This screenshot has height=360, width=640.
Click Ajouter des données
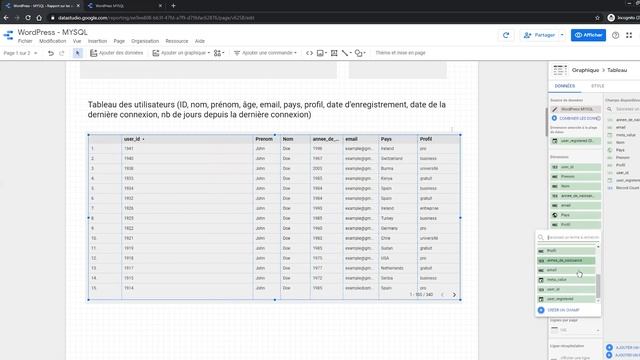(x=117, y=53)
